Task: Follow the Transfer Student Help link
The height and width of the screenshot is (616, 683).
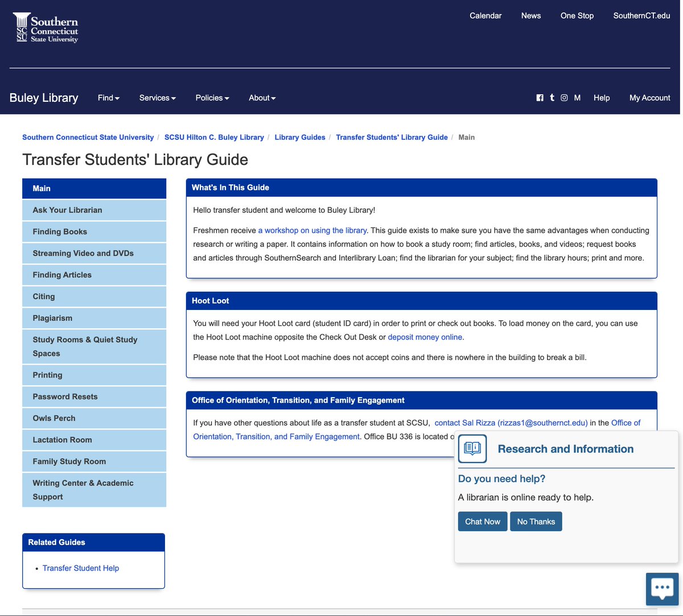Action: tap(81, 568)
